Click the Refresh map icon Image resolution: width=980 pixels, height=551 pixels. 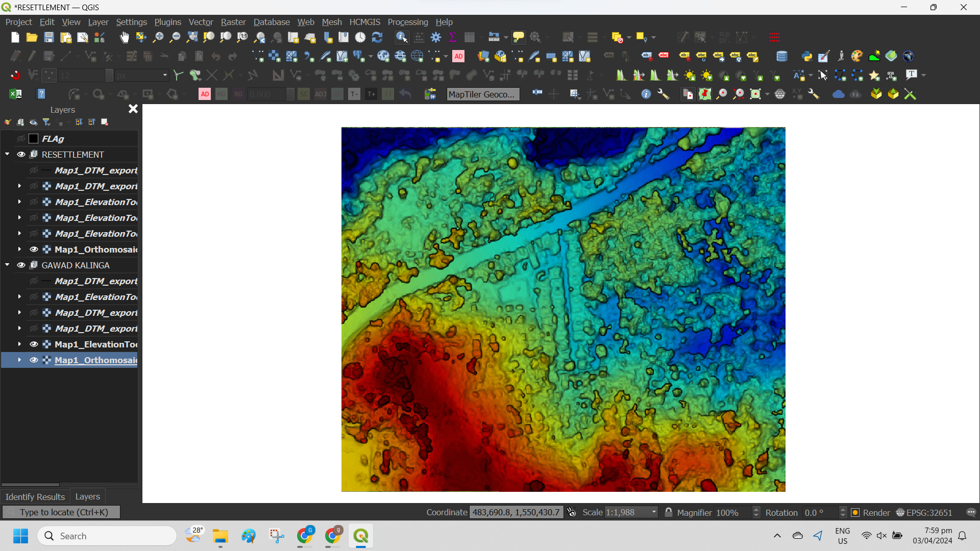377,37
